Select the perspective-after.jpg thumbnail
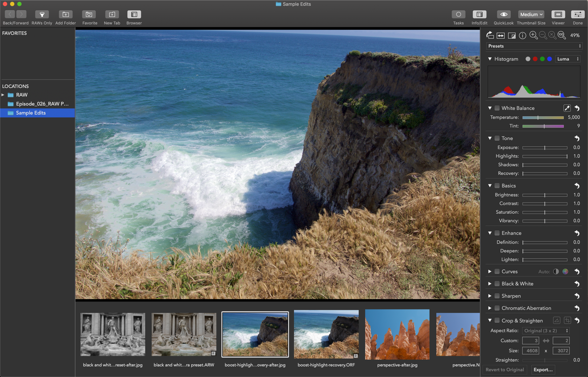 [x=397, y=334]
